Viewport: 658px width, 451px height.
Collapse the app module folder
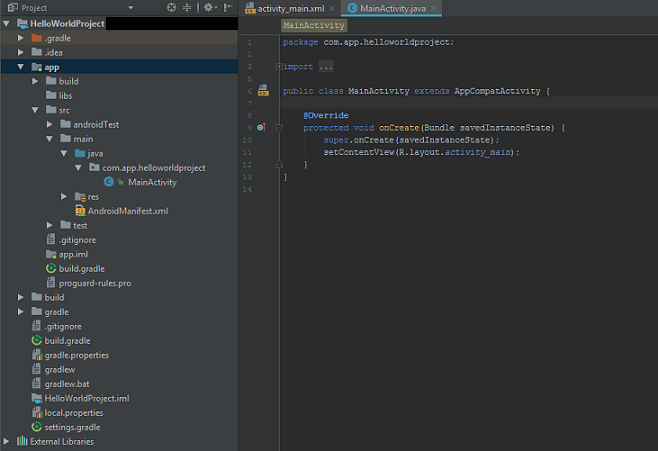22,67
